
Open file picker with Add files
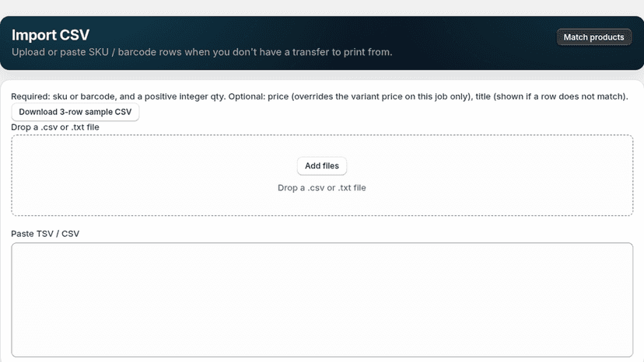point(321,165)
